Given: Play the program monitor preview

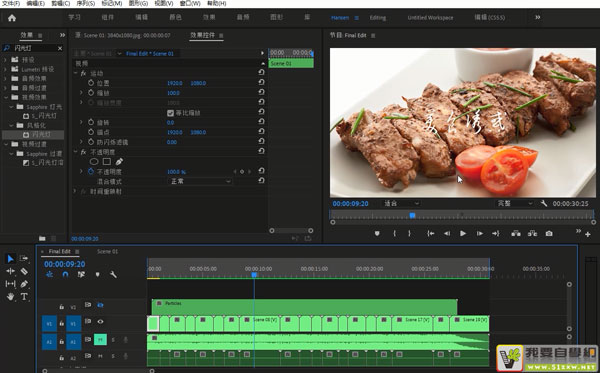Looking at the screenshot, I should pyautogui.click(x=463, y=233).
